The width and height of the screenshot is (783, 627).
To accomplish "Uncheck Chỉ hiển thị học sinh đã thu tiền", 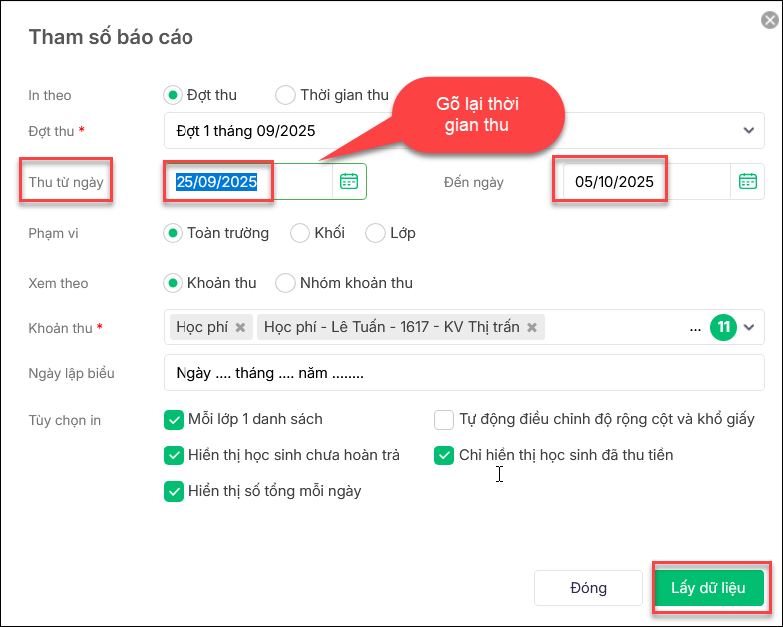I will tap(444, 455).
